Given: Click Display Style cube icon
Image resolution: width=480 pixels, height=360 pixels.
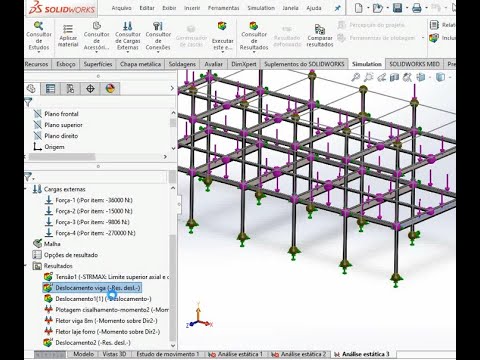Looking at the screenshot, I should (x=440, y=77).
